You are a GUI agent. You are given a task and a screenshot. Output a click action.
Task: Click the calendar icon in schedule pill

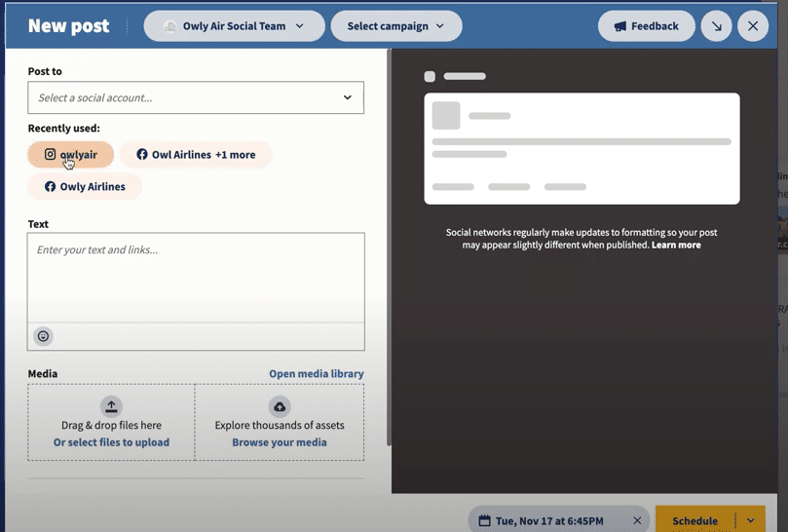click(484, 520)
